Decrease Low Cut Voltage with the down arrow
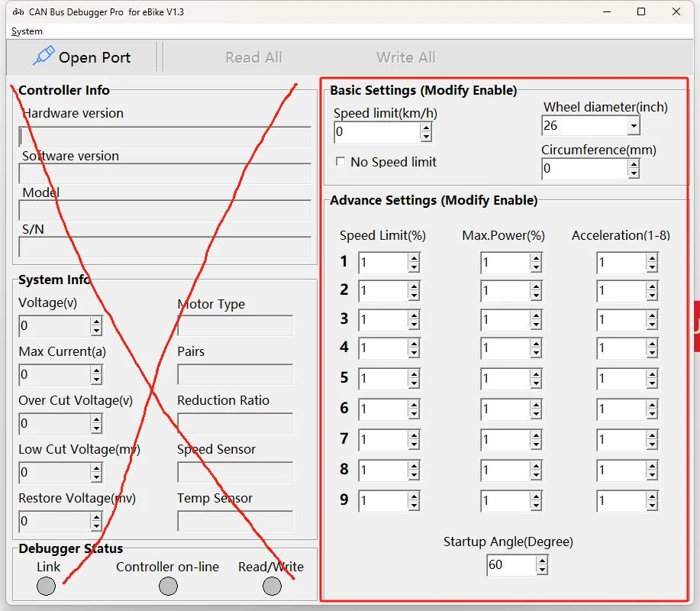The image size is (700, 611). (96, 477)
